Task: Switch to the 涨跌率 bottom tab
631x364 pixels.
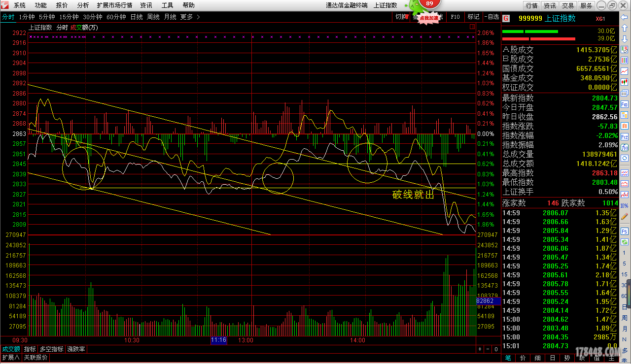Action: (x=76, y=349)
